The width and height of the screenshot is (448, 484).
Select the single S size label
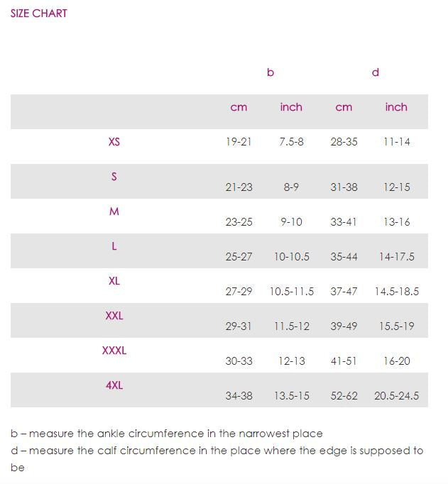114,177
